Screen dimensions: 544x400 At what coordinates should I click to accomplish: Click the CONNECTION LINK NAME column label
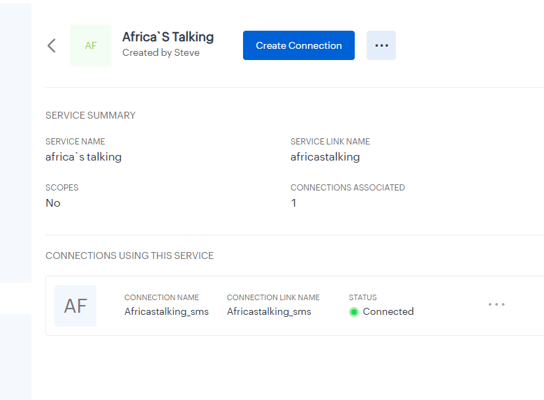[x=273, y=297]
